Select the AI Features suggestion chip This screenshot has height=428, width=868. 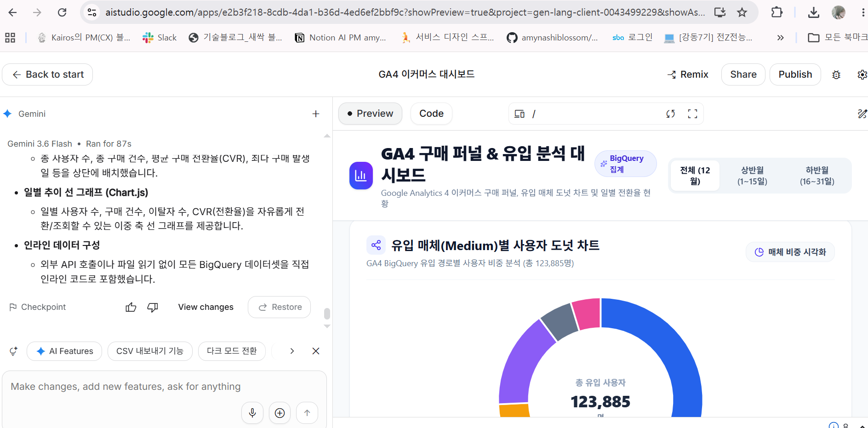pyautogui.click(x=64, y=351)
